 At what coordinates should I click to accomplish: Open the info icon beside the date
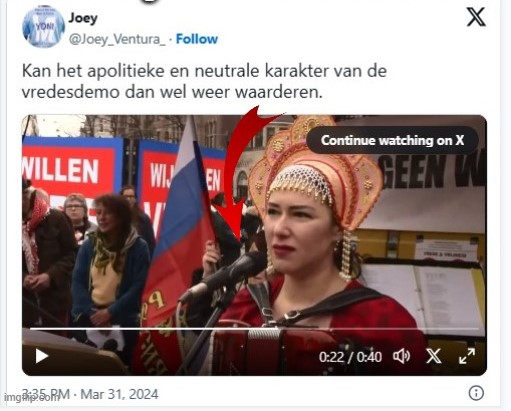pos(476,393)
